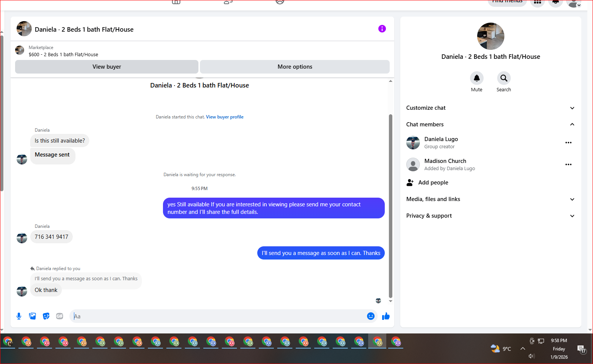
Task: Click the chat title in the header bar
Action: (84, 29)
